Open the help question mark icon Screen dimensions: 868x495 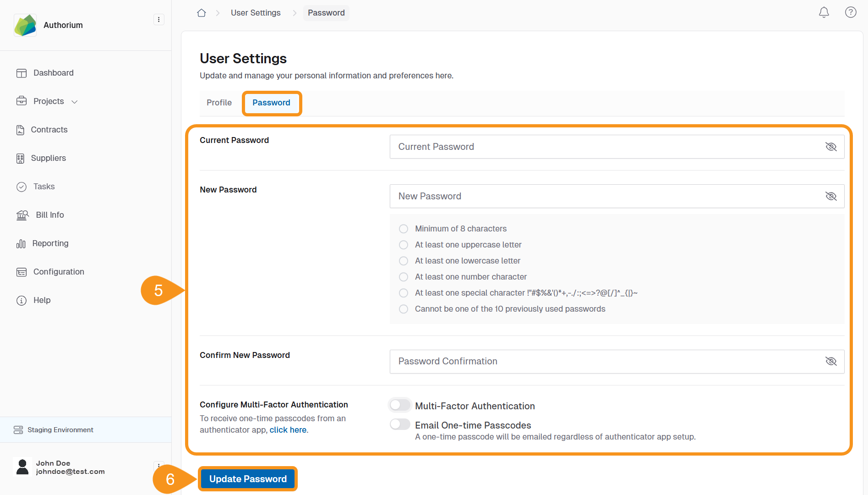[x=850, y=12]
